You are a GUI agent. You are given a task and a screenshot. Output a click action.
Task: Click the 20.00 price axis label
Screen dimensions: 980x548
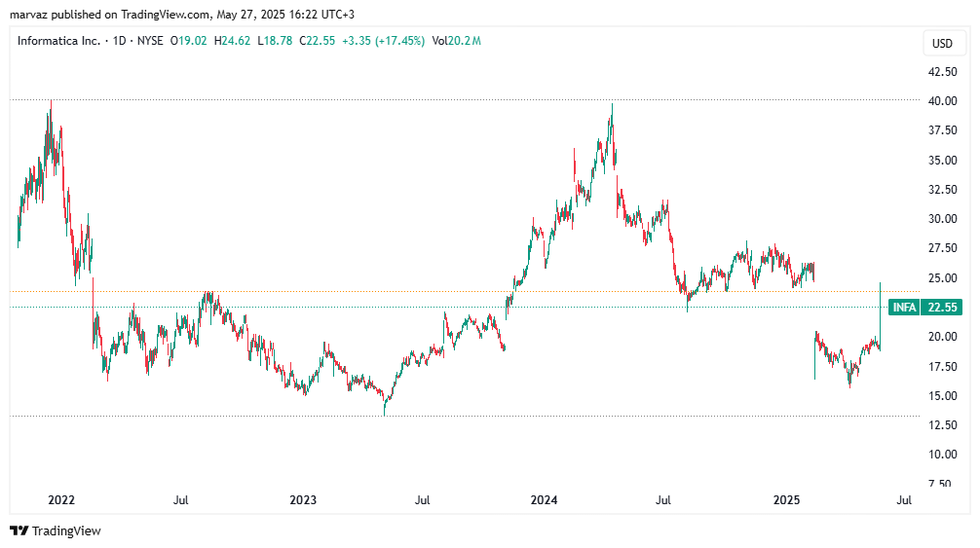pos(943,337)
